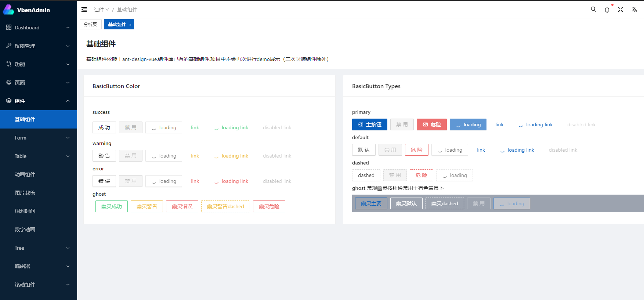Click the green success link
Viewport: 644px width, 300px height.
pos(195,127)
